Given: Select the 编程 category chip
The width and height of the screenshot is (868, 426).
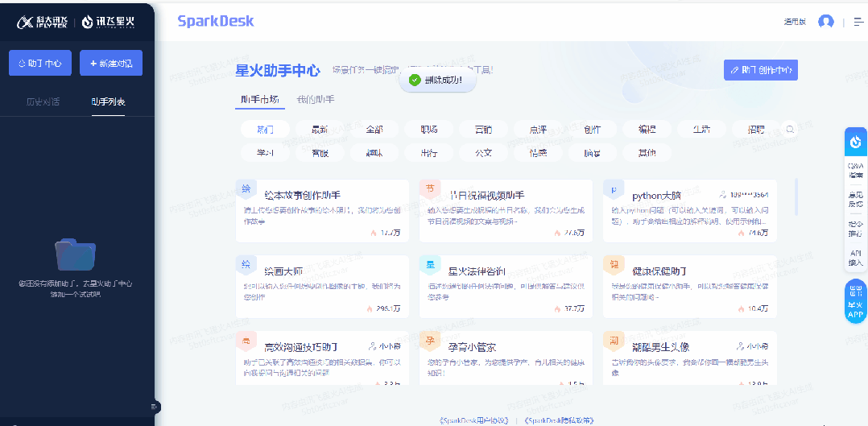Looking at the screenshot, I should [647, 130].
